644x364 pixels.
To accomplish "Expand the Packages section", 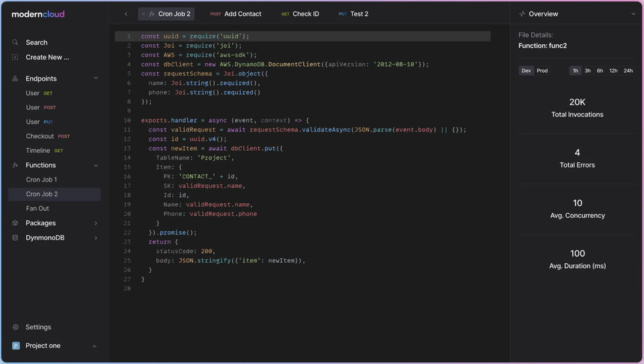I will [x=96, y=223].
